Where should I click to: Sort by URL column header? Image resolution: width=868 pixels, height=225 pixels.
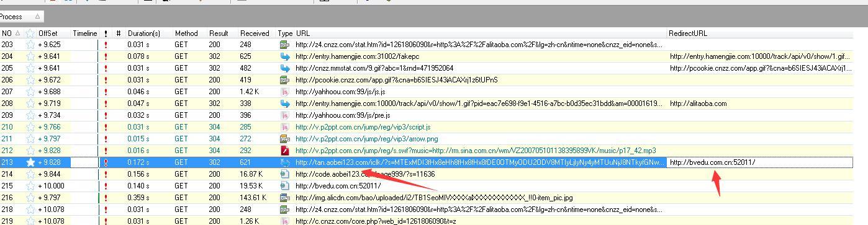point(303,33)
